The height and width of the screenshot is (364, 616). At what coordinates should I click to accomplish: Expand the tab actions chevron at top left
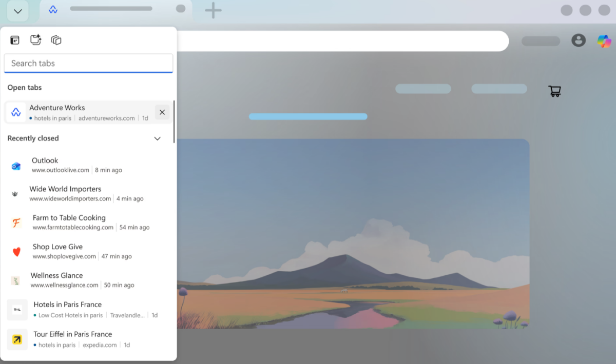click(17, 11)
